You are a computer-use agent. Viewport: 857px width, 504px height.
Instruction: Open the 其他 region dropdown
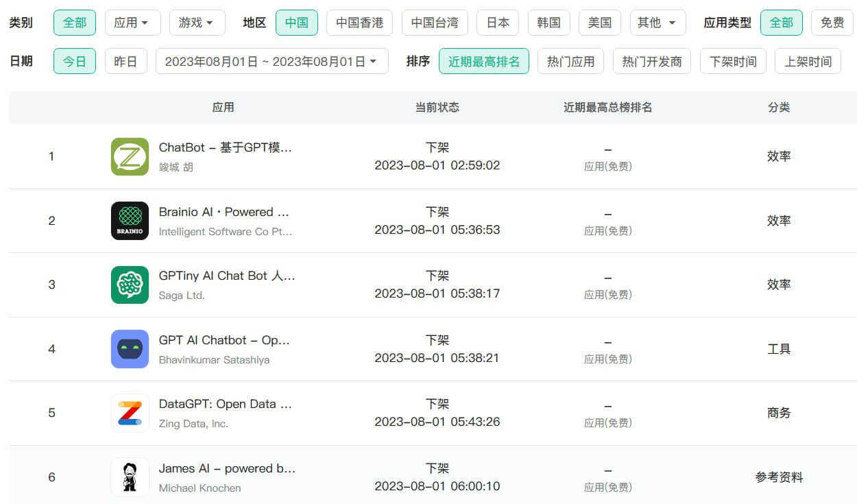pyautogui.click(x=656, y=23)
